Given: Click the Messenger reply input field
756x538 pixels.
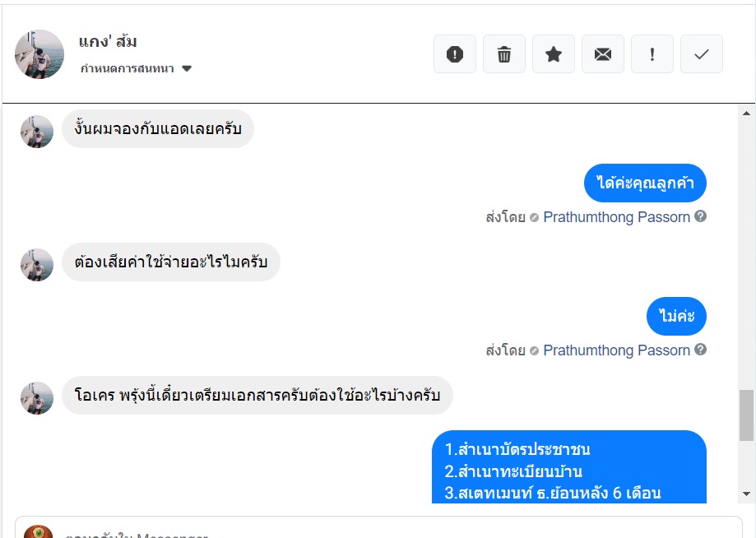Looking at the screenshot, I should pos(378,531).
